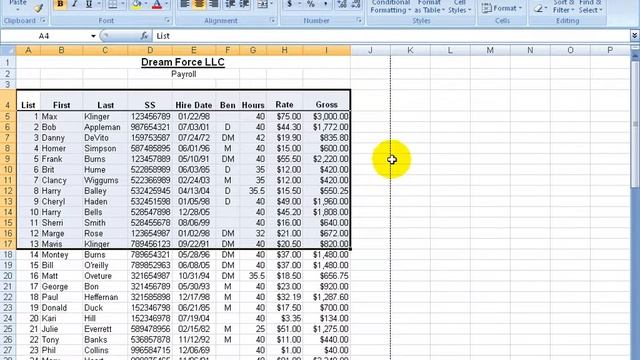The image size is (640, 360).
Task: Center align the cell text
Action: (x=199, y=4)
